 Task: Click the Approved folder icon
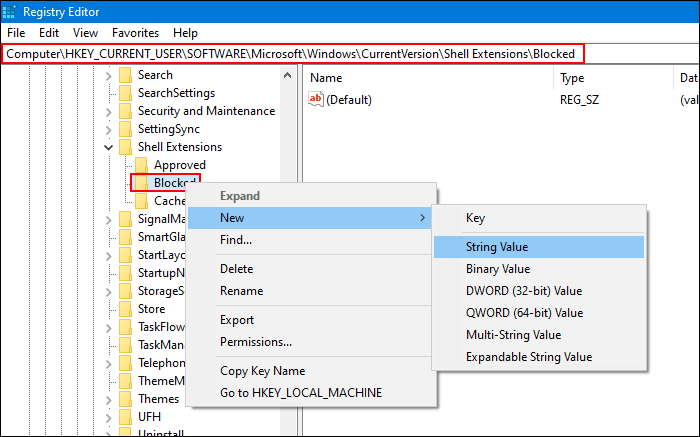142,165
